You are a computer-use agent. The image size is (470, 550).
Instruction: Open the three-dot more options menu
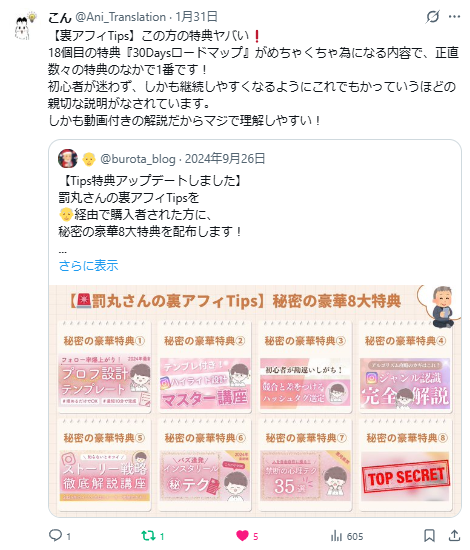pos(455,16)
